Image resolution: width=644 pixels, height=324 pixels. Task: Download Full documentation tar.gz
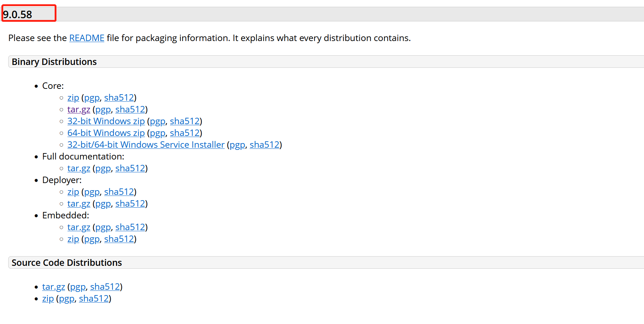(x=79, y=168)
